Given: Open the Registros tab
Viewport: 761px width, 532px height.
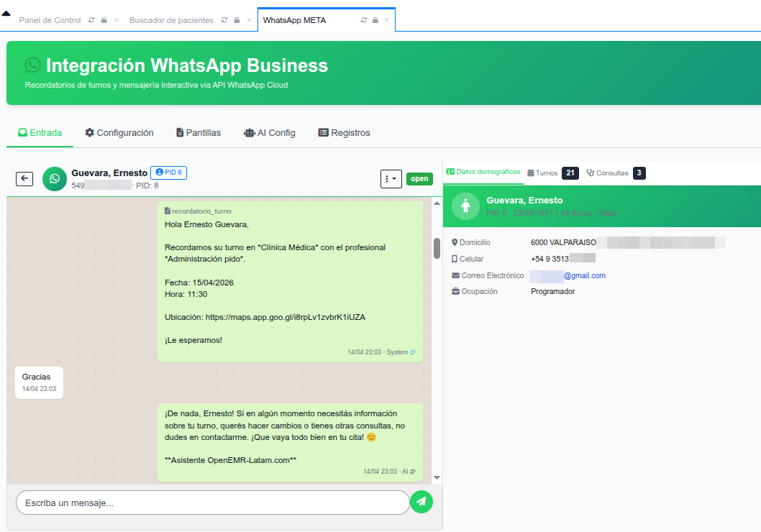Looking at the screenshot, I should coord(344,133).
